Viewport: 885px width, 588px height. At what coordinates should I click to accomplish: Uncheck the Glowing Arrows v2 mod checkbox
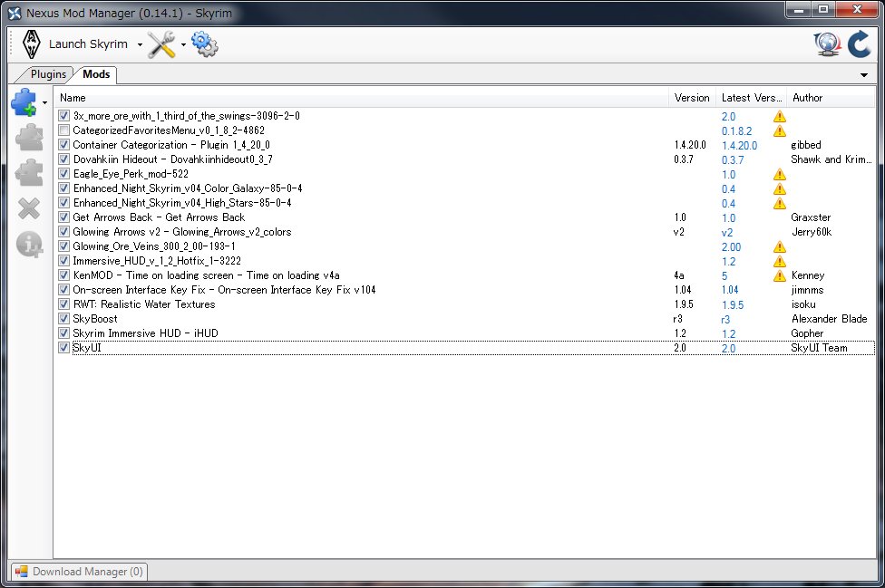(63, 232)
